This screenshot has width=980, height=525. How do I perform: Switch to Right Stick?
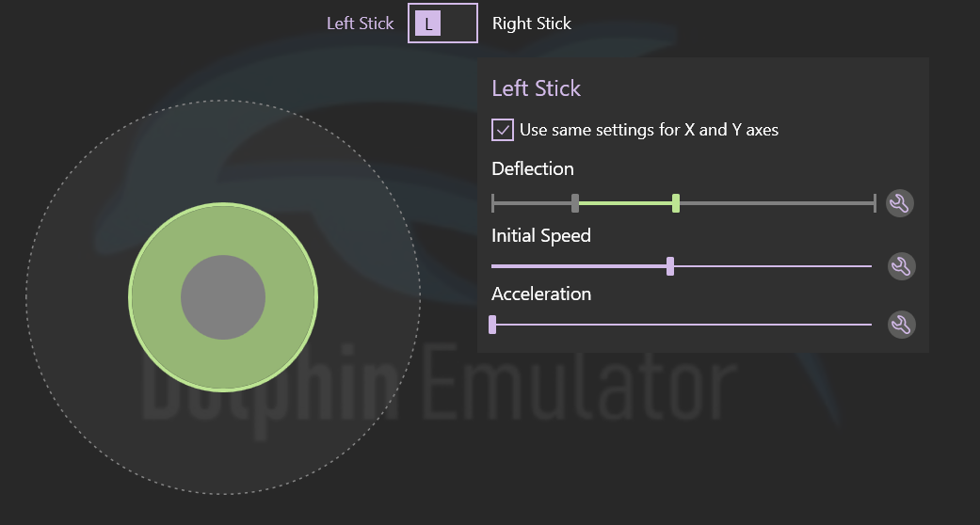[531, 24]
